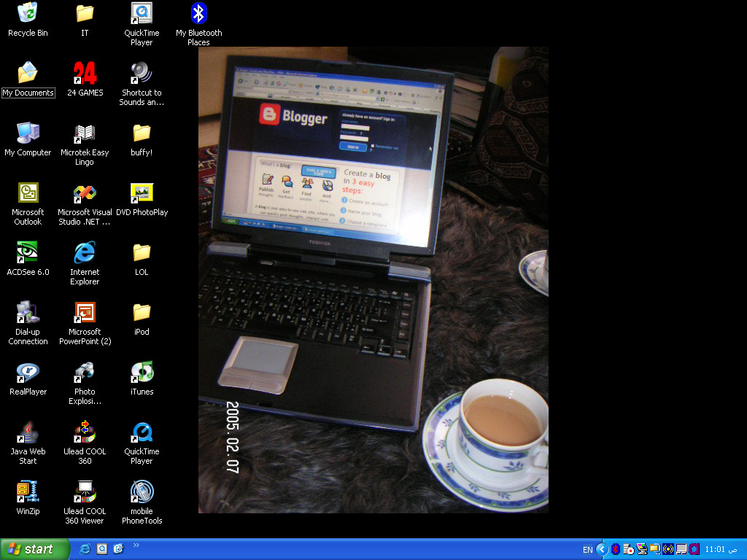Open the LOL folder
The image size is (747, 560).
click(x=142, y=259)
